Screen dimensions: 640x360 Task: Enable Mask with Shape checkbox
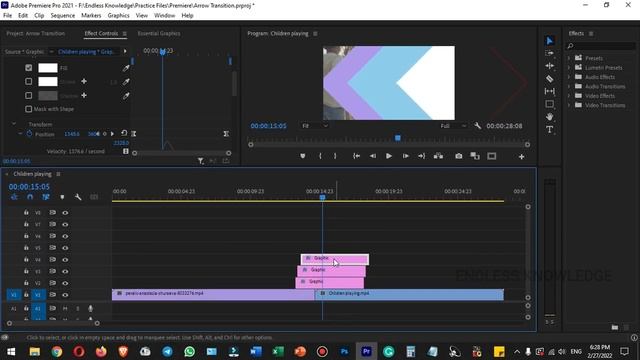click(29, 109)
